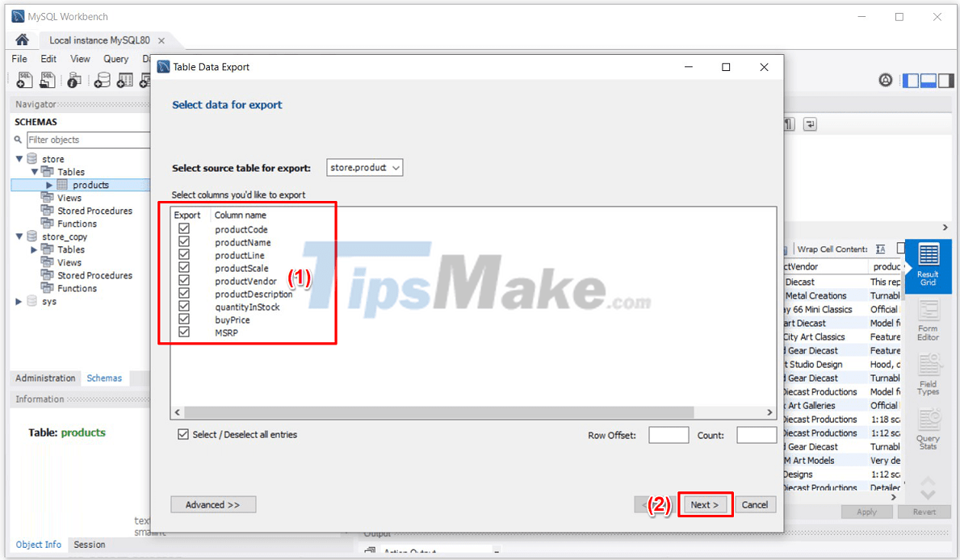This screenshot has width=960, height=560.
Task: Go to the Workbench home screen
Action: pyautogui.click(x=22, y=38)
